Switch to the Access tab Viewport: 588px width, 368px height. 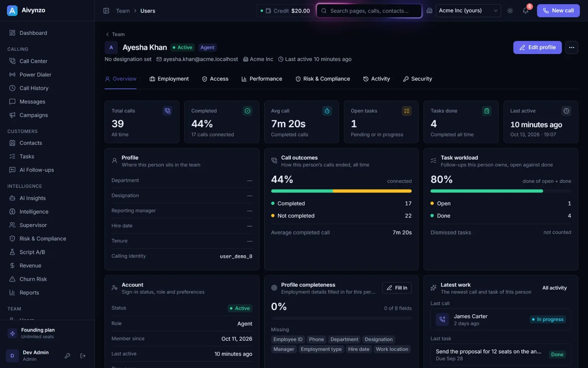[x=215, y=79]
